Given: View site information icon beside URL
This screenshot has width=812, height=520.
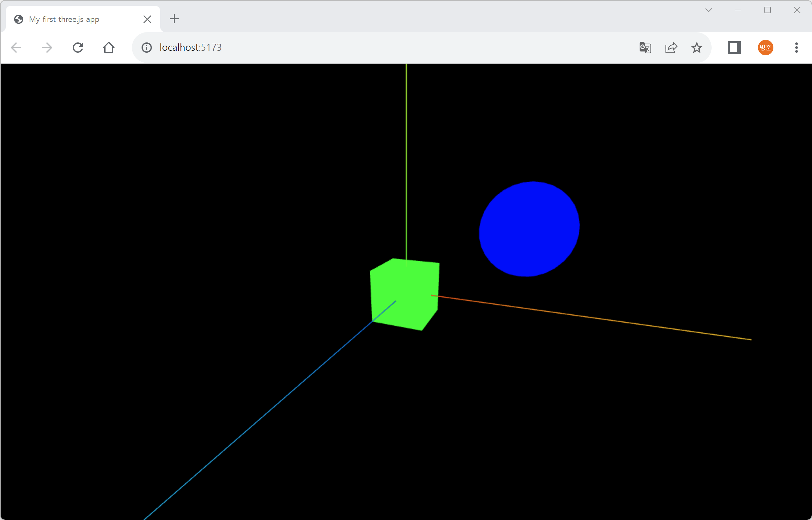Looking at the screenshot, I should [147, 48].
